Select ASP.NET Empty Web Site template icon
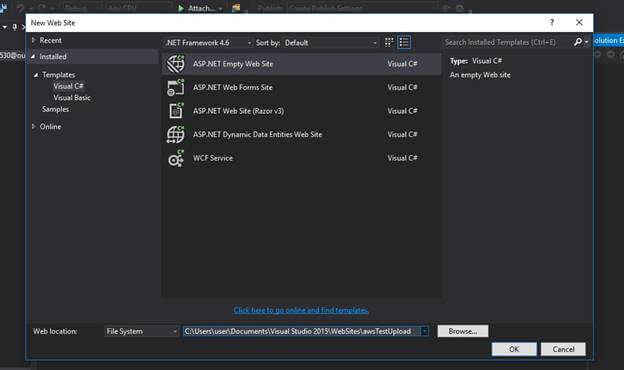This screenshot has height=370, width=624. tap(176, 64)
